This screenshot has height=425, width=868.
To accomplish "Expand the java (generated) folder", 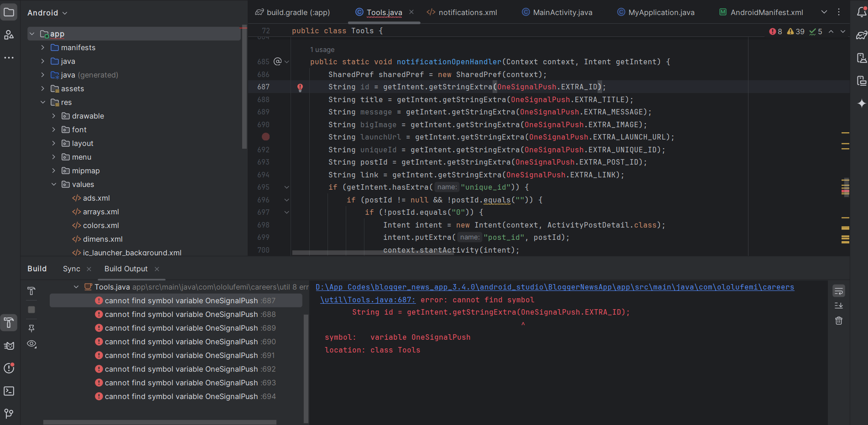I will tap(43, 75).
